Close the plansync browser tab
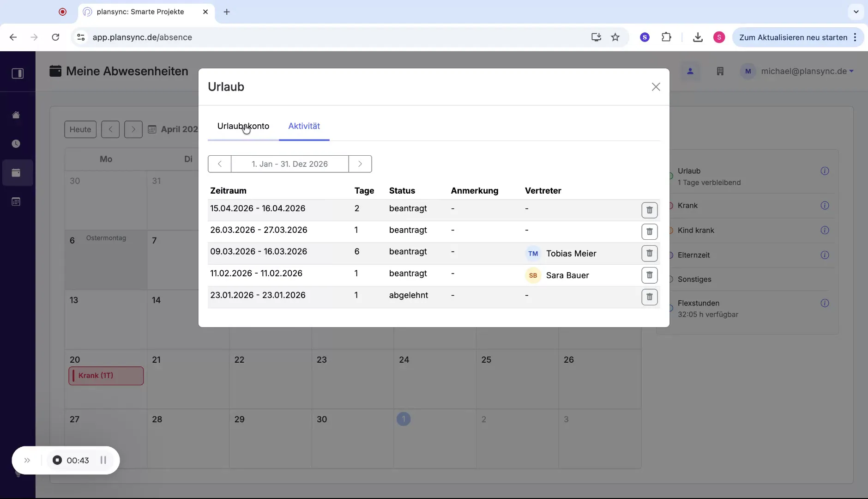This screenshot has width=868, height=499. click(205, 12)
